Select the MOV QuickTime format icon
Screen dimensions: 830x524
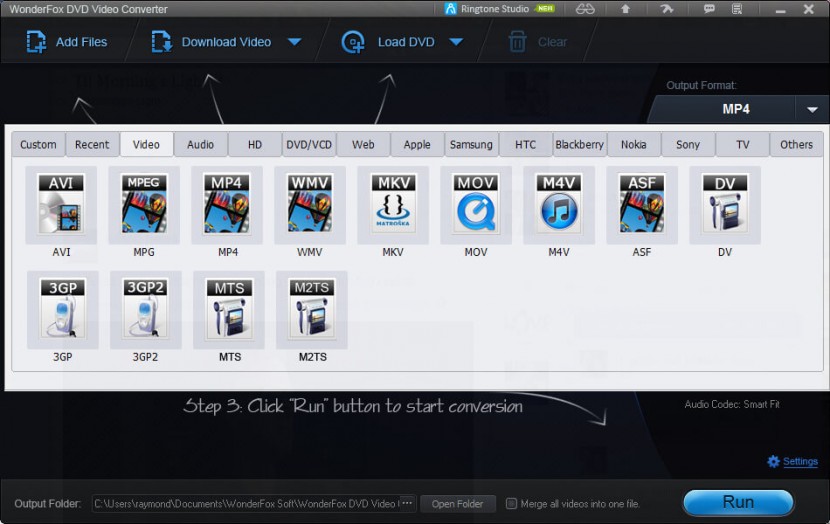(476, 205)
